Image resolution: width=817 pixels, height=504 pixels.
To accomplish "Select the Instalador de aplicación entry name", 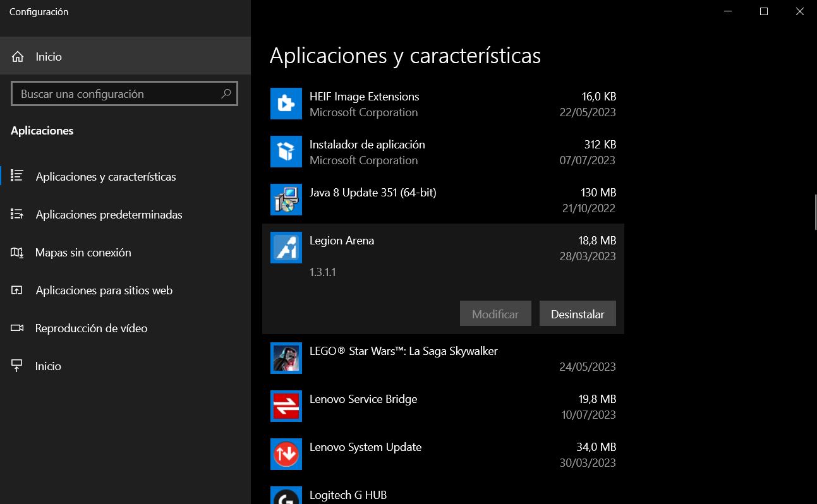I will click(367, 145).
